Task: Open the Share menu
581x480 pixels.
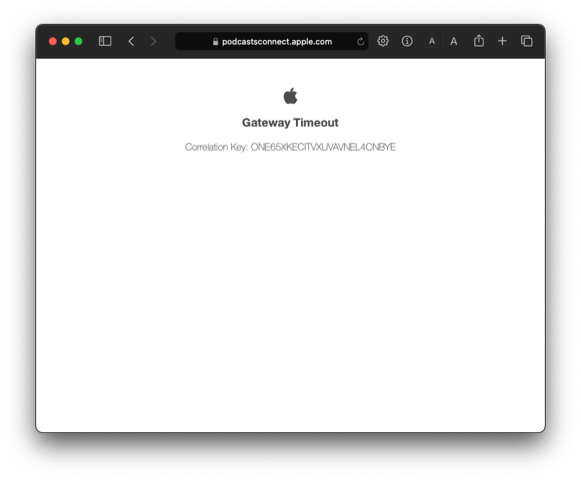Action: pos(479,40)
